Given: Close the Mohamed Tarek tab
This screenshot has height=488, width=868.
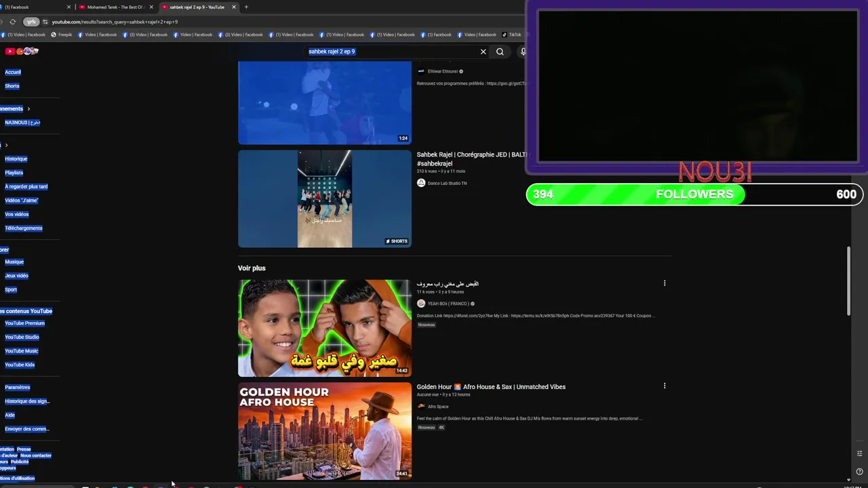Looking at the screenshot, I should tap(151, 7).
